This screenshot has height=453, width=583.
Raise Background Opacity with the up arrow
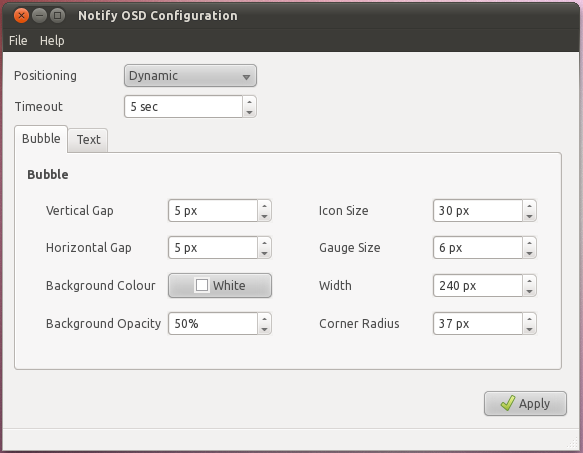264,318
